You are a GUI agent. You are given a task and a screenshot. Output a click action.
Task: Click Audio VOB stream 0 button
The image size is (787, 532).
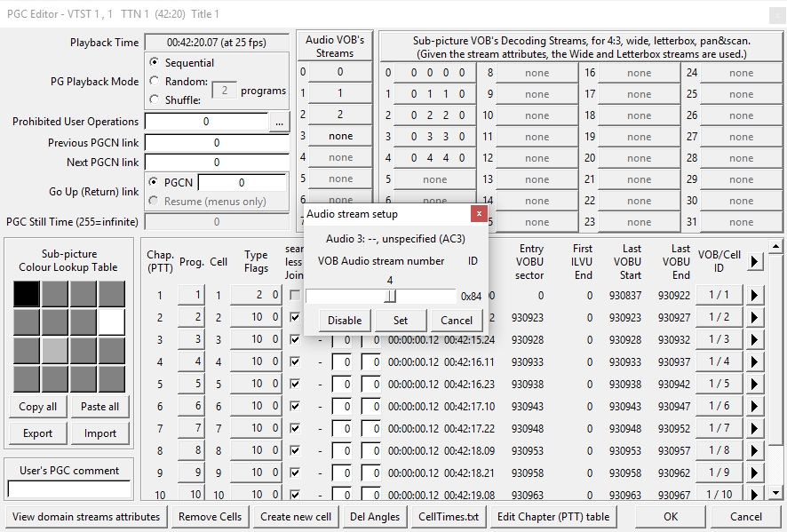pyautogui.click(x=340, y=72)
